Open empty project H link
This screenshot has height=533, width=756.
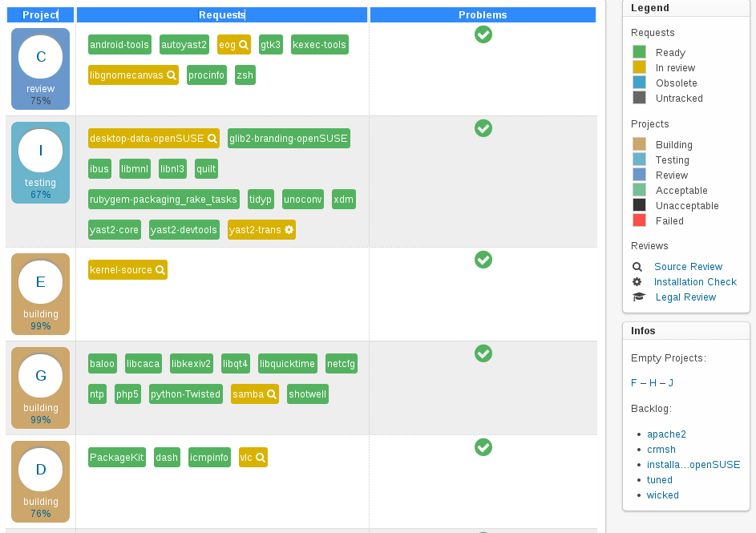click(653, 382)
